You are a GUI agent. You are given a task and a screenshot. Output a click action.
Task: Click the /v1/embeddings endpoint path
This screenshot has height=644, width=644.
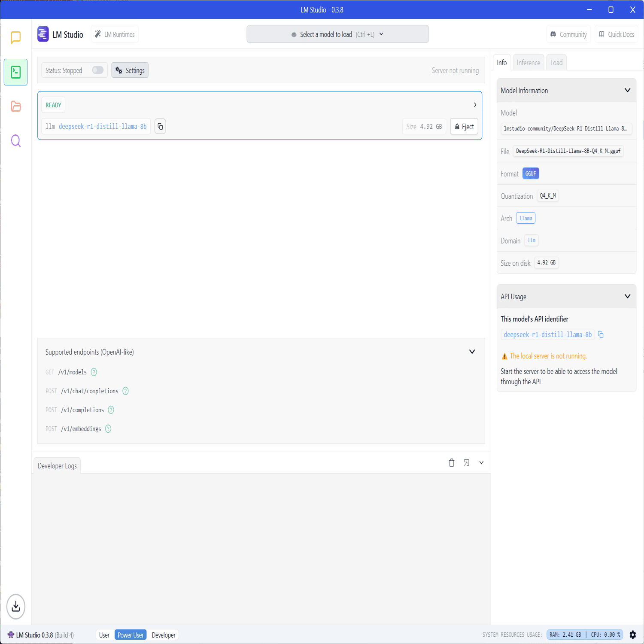click(x=81, y=429)
